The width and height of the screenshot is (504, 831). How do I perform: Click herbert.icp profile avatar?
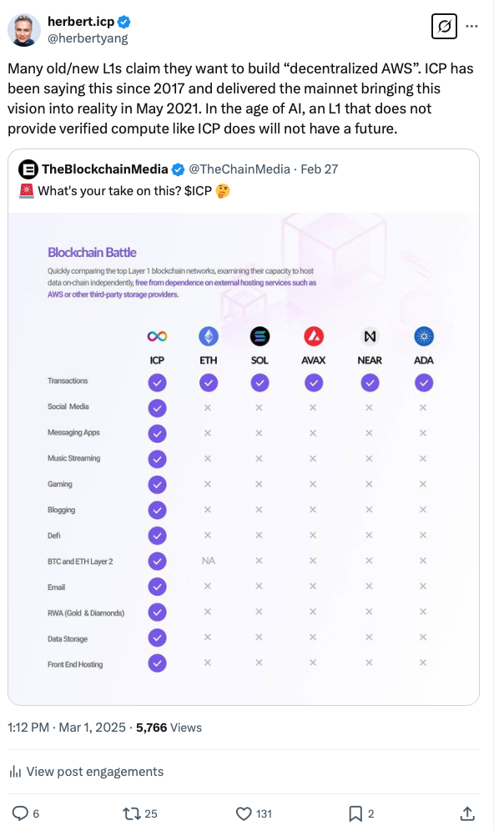point(24,30)
